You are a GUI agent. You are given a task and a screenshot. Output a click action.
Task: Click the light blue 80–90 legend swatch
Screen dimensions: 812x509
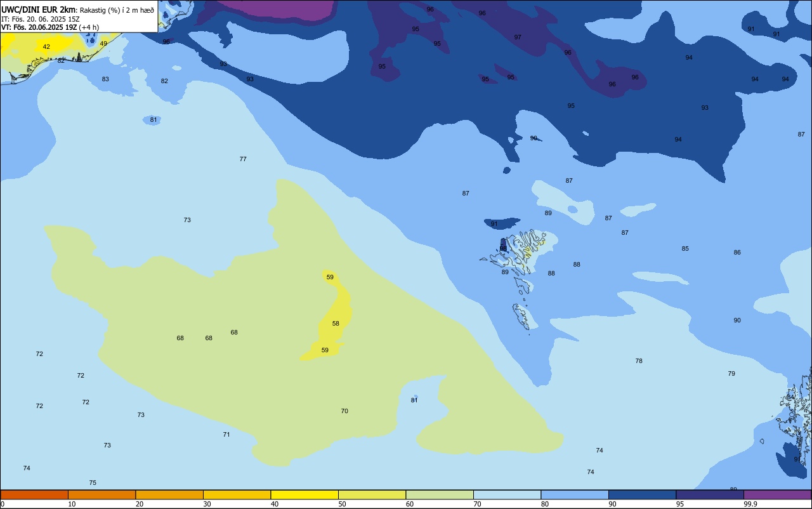point(575,495)
